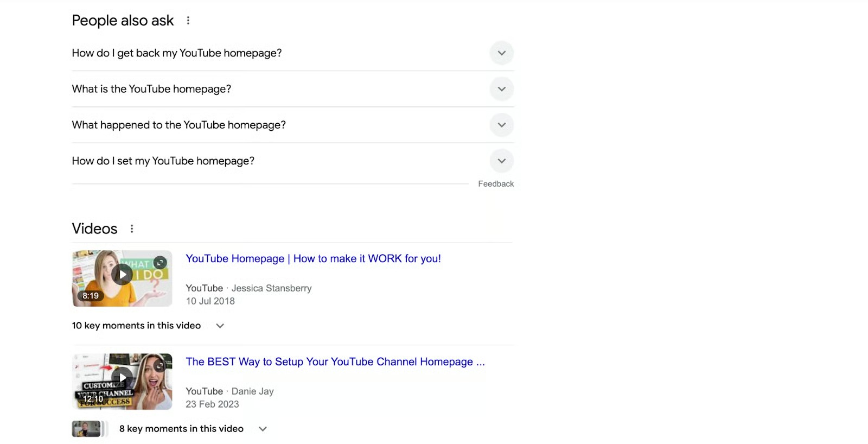The image size is (868, 444).
Task: Show '8 key moments in this video' dropdown
Action: 263,429
